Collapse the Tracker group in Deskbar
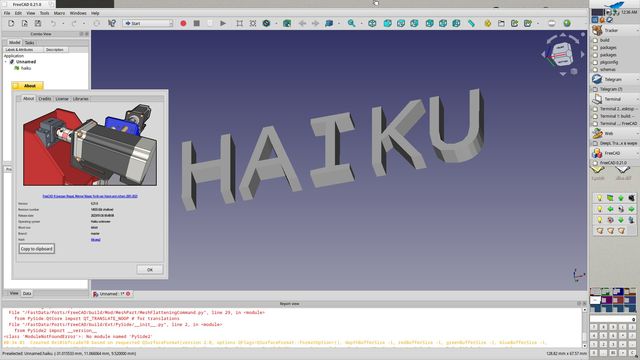The height and width of the screenshot is (360, 640). (x=637, y=31)
